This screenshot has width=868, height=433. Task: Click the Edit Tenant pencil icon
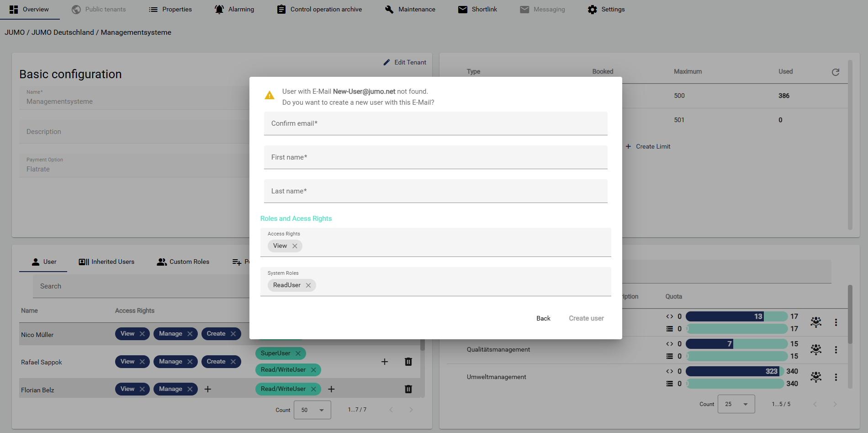(x=387, y=62)
